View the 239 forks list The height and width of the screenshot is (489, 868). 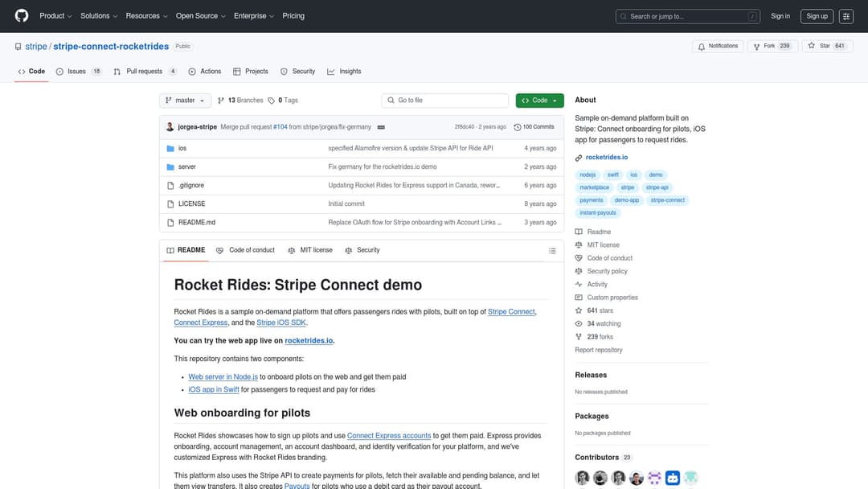pyautogui.click(x=600, y=337)
